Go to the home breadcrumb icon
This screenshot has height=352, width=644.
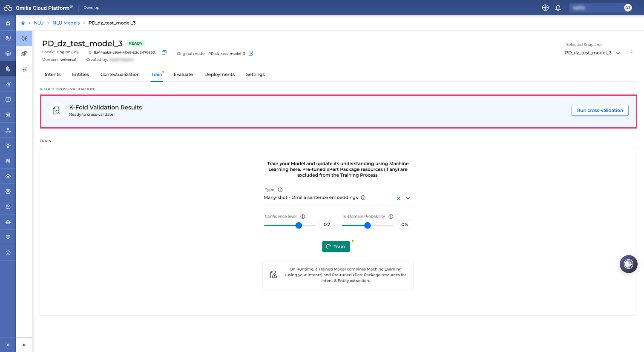(23, 23)
